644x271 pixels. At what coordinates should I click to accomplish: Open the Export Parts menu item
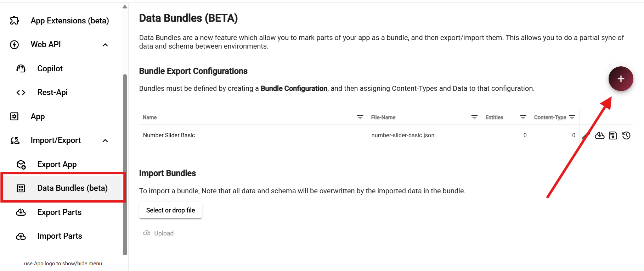pos(59,212)
